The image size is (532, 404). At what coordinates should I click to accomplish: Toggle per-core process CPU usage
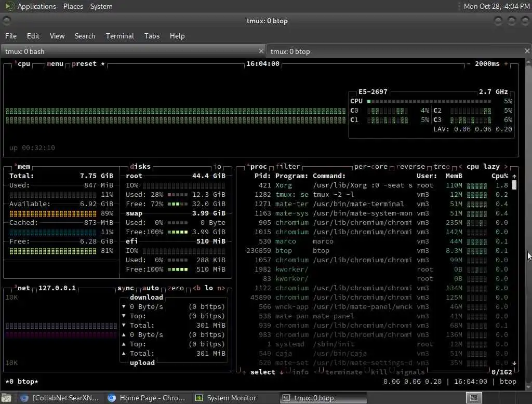click(x=371, y=167)
